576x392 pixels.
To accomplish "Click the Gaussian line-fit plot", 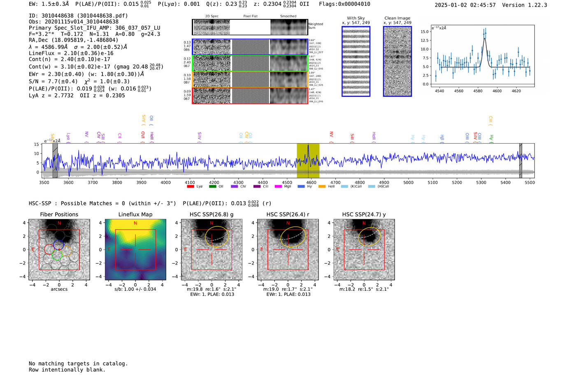I will click(482, 56).
